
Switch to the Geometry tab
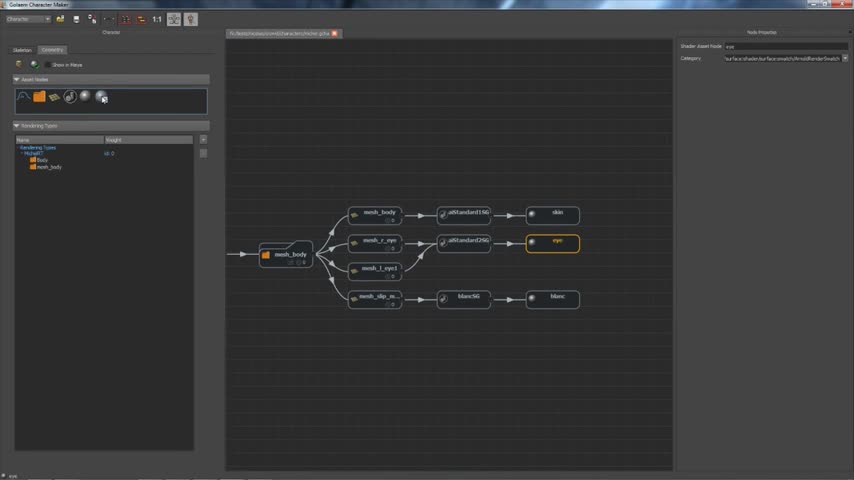pos(52,50)
